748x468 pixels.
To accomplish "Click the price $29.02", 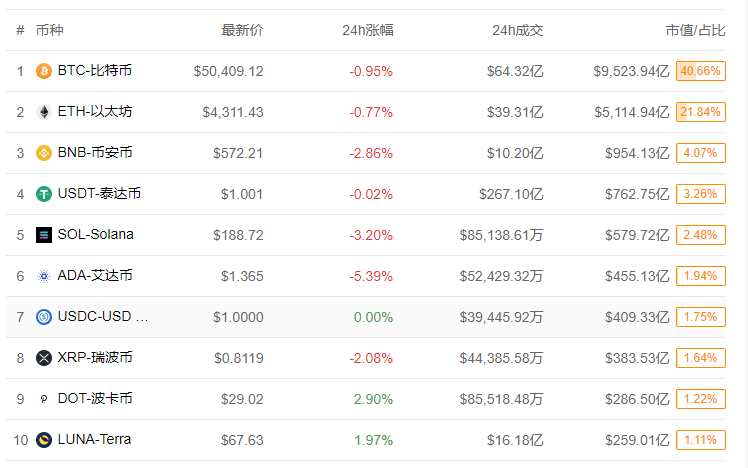I will 242,400.
